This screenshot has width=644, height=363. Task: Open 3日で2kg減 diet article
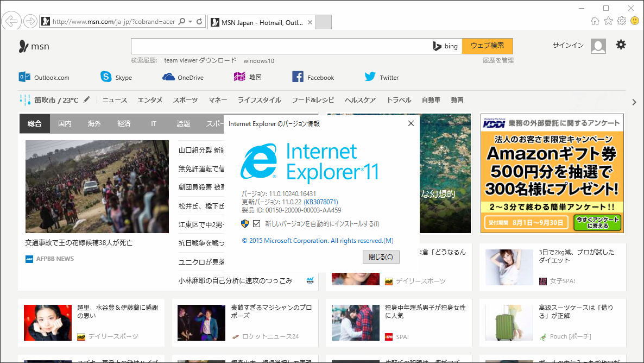576,256
